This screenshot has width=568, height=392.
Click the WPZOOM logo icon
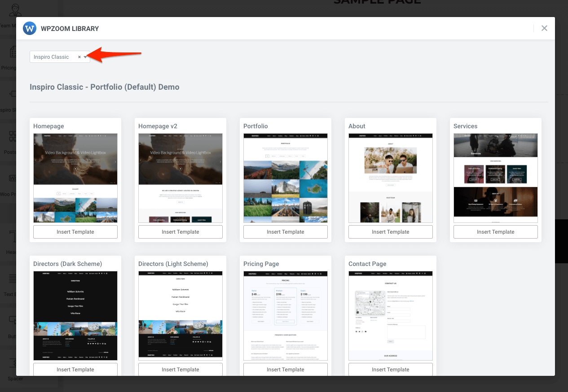coord(30,28)
